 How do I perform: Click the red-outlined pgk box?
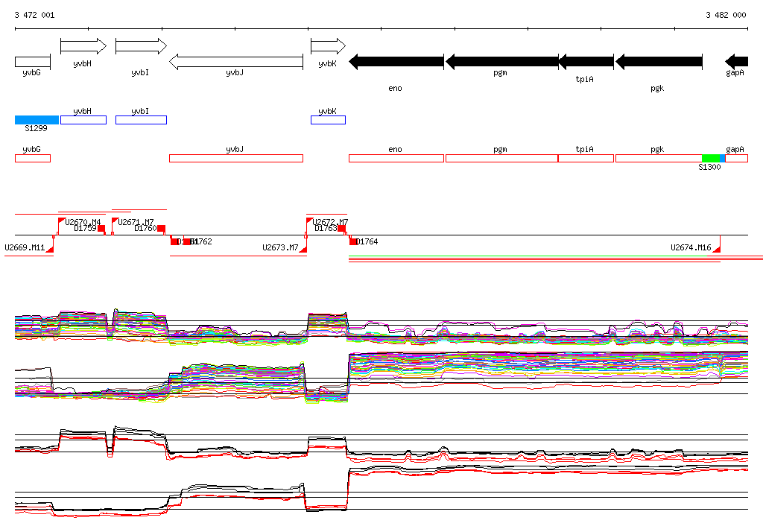coord(659,158)
